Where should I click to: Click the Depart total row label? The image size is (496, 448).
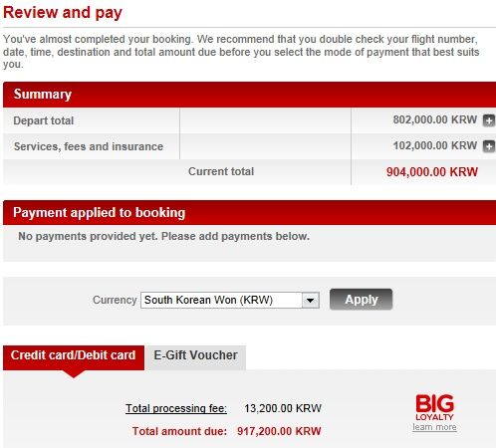click(44, 120)
